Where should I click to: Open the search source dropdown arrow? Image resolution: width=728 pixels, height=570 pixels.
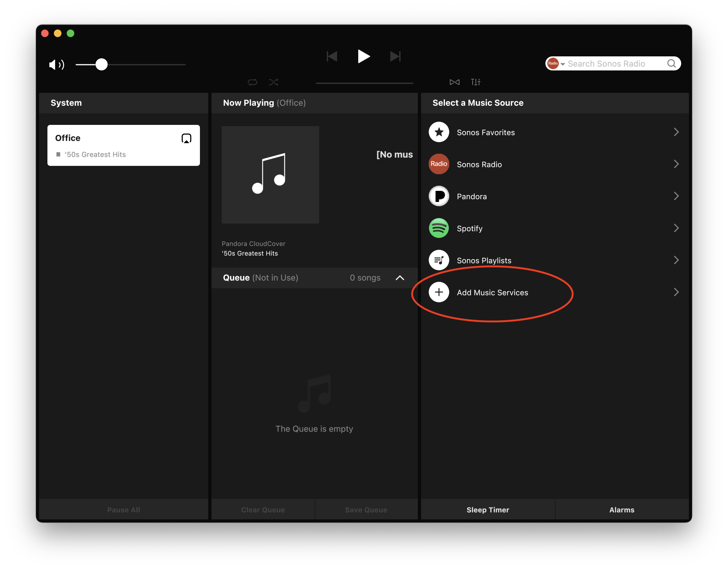tap(563, 64)
